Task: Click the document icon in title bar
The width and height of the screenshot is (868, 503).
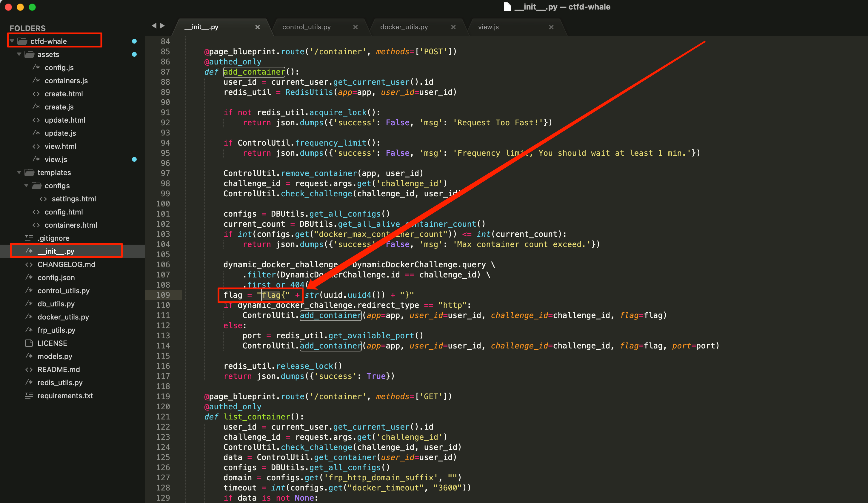Action: pyautogui.click(x=507, y=7)
